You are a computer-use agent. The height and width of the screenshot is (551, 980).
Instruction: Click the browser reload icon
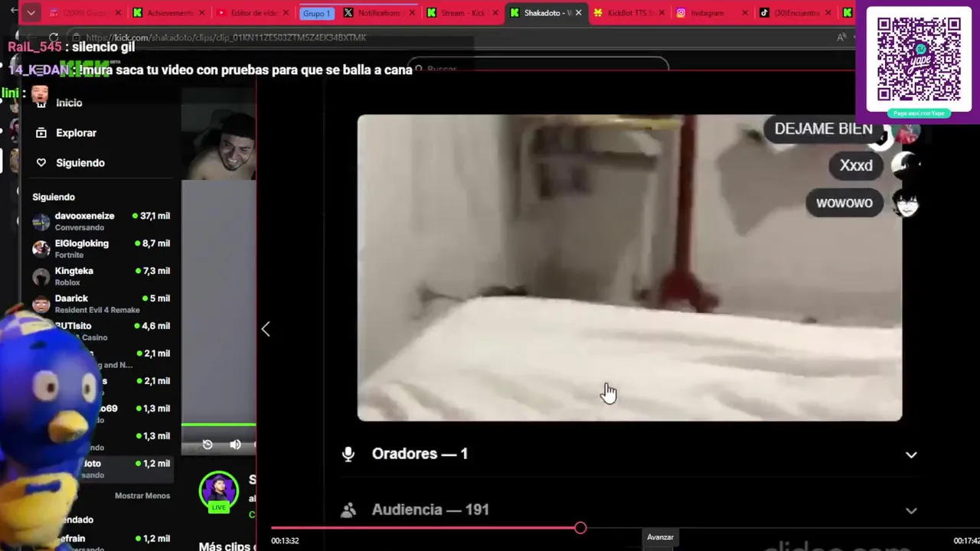[54, 37]
